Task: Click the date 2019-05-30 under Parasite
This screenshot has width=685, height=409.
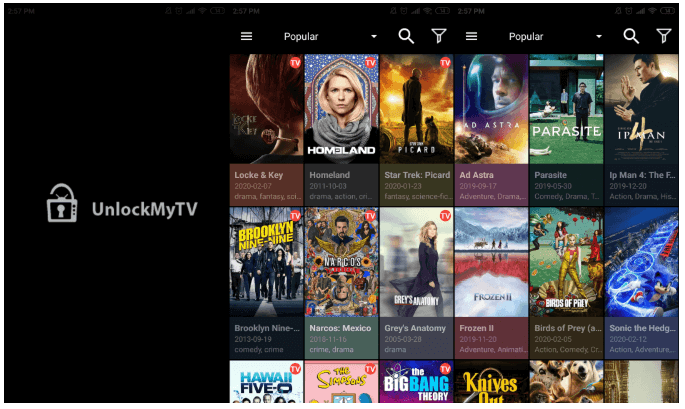Action: [x=553, y=186]
